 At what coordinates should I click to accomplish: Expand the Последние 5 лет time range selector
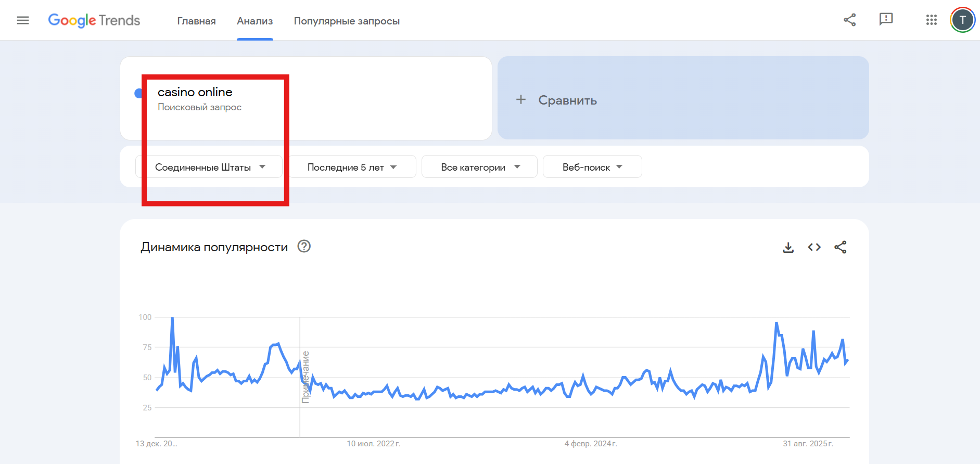pyautogui.click(x=352, y=166)
